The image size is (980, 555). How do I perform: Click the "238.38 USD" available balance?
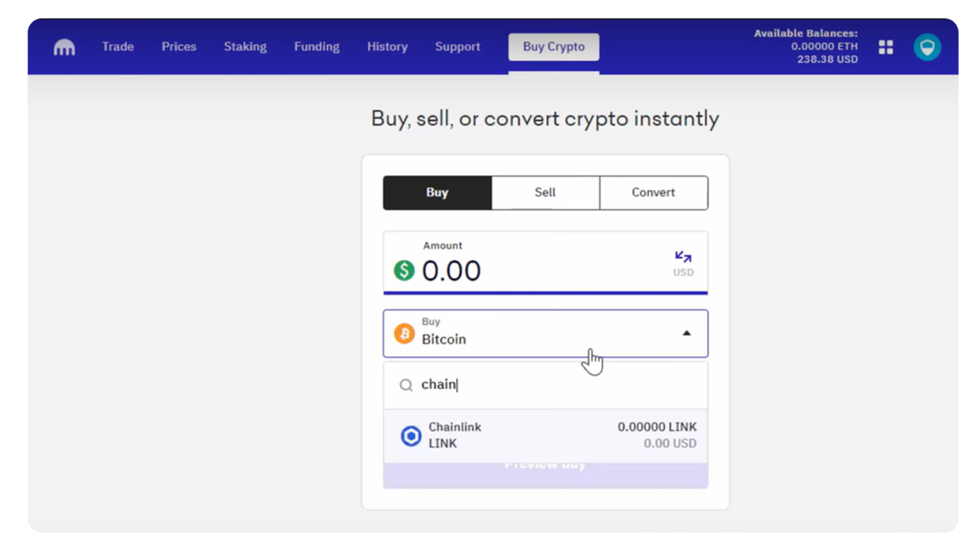(827, 59)
